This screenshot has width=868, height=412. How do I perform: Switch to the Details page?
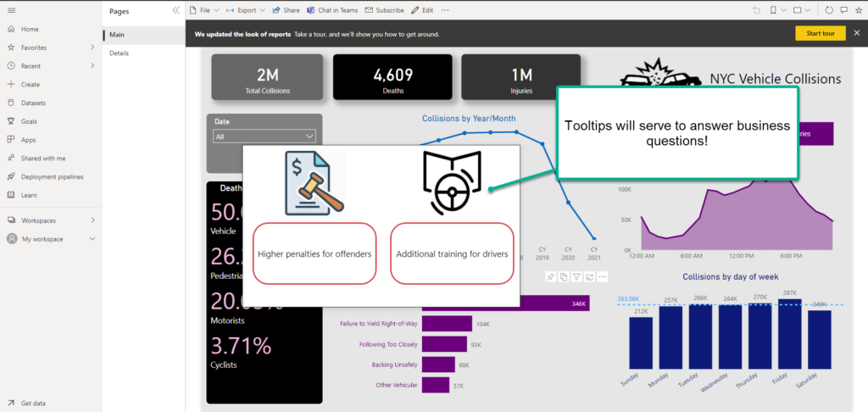[119, 53]
